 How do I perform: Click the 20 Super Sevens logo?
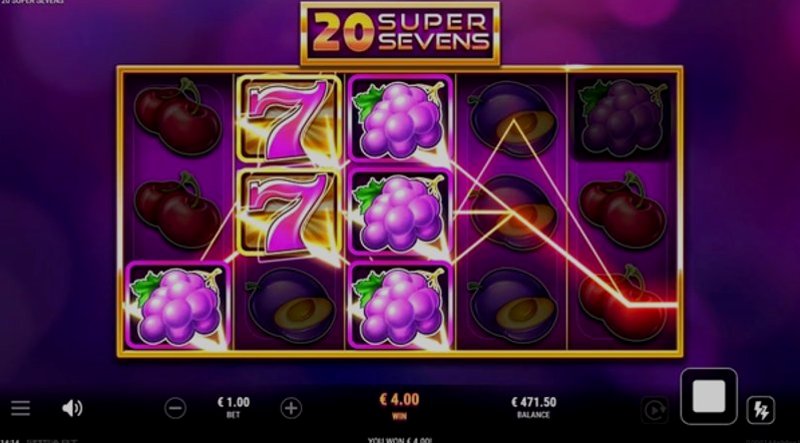coord(400,34)
